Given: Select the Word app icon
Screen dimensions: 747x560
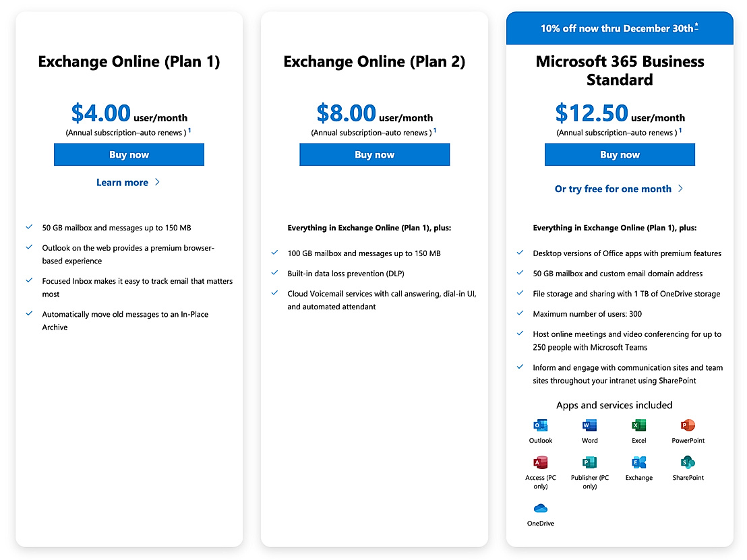Looking at the screenshot, I should [x=589, y=425].
